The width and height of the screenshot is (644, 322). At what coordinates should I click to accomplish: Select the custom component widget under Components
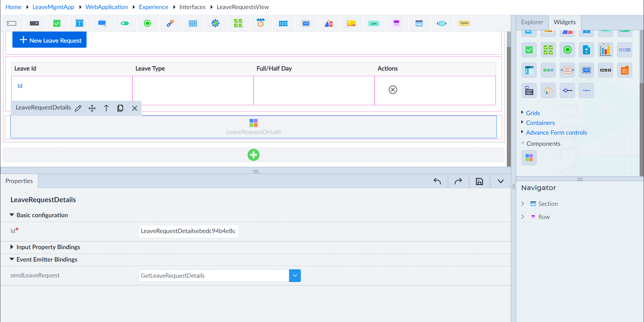(x=529, y=158)
